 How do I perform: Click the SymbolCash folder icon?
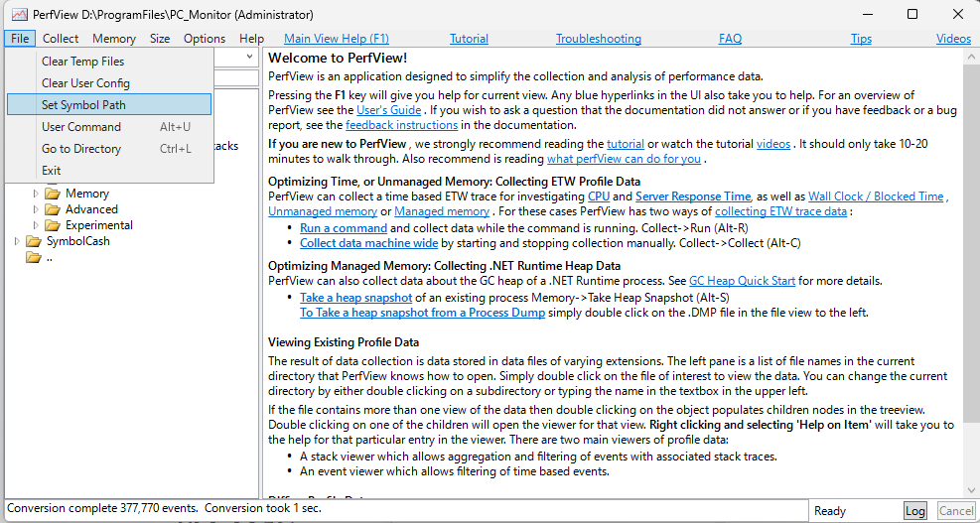coord(33,241)
